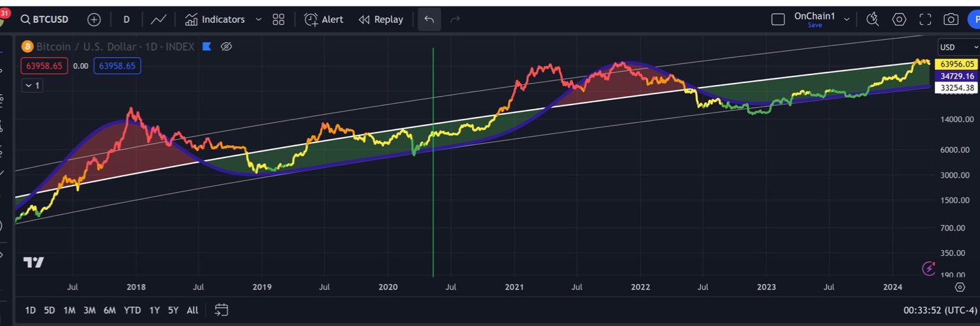Open the BTCUSD symbol search

[45, 20]
